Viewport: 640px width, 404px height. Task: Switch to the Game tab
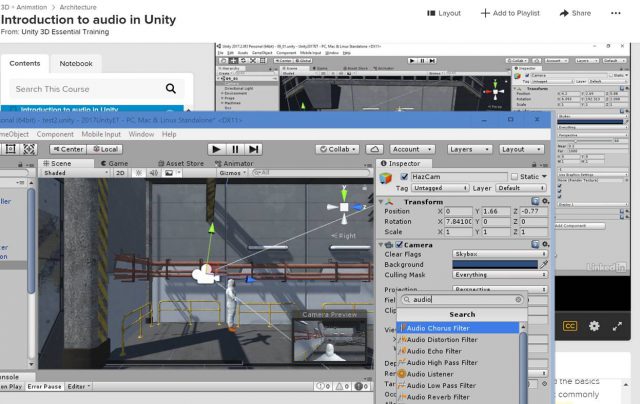tap(114, 163)
